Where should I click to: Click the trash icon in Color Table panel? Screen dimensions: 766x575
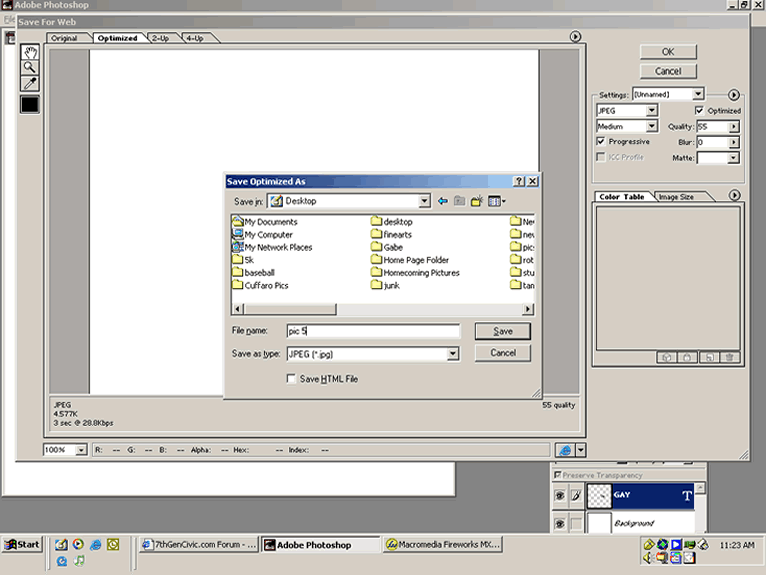(730, 357)
